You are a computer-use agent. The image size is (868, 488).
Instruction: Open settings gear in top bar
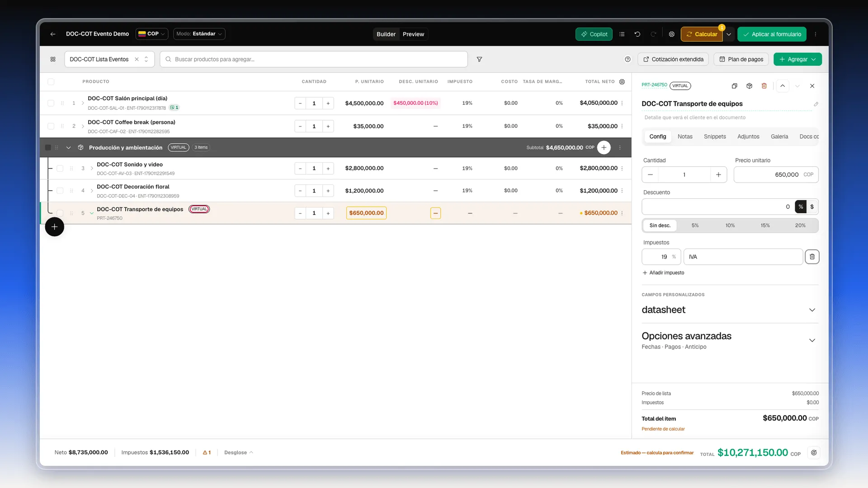pos(672,34)
